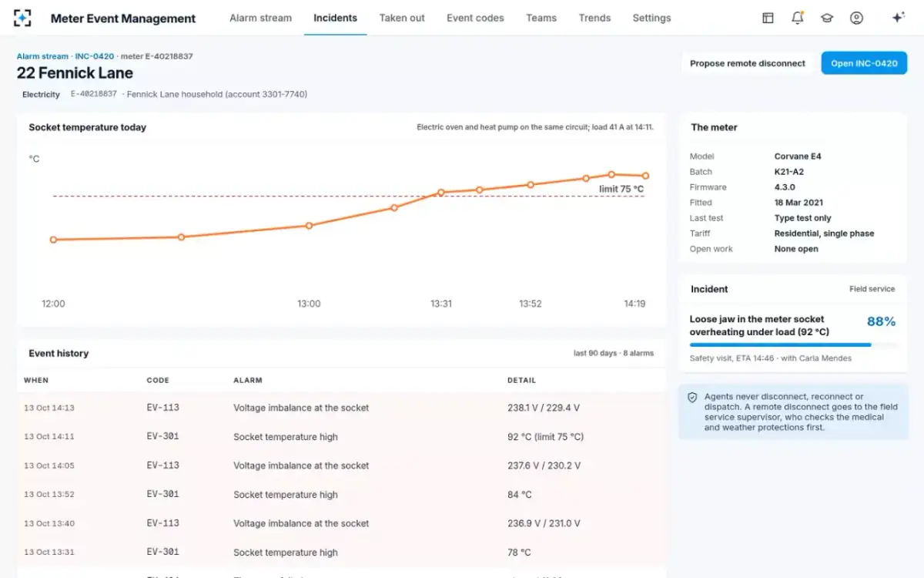Click the batch value 'K21-A2'

pyautogui.click(x=789, y=172)
